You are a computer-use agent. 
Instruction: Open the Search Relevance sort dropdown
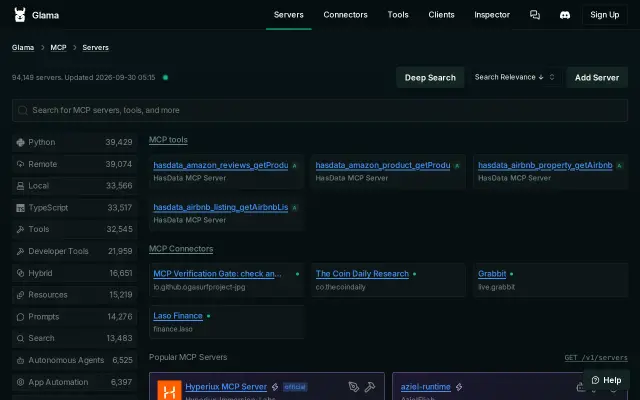(x=509, y=77)
